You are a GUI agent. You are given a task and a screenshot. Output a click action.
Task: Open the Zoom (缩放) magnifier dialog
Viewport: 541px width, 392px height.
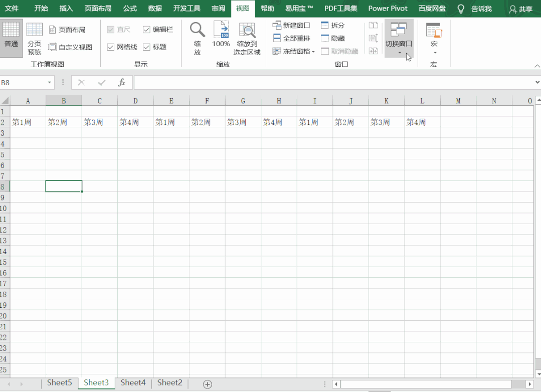point(198,38)
